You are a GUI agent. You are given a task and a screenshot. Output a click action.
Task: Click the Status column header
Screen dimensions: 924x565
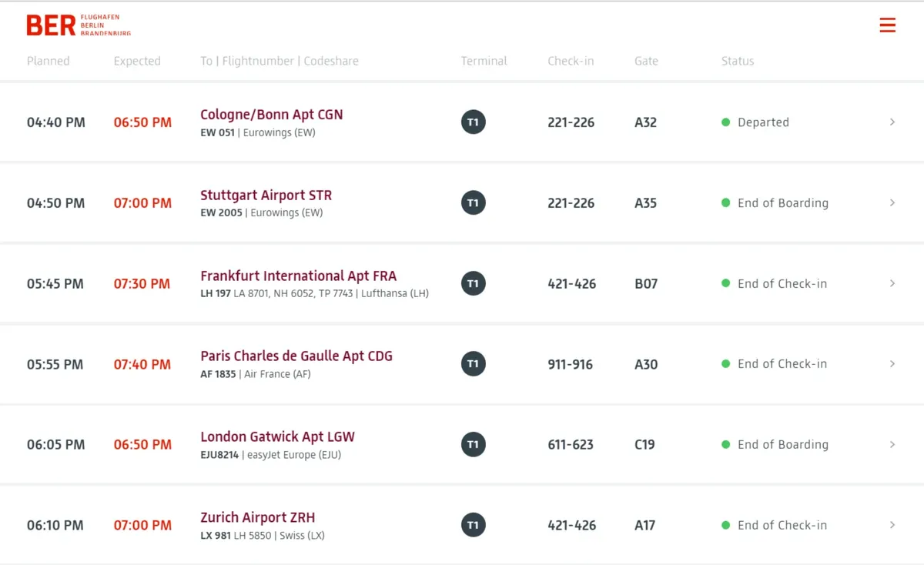(x=737, y=61)
